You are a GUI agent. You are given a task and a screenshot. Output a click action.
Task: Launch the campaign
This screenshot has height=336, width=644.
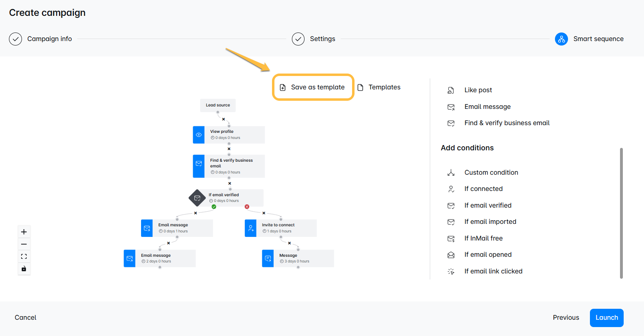coord(607,318)
